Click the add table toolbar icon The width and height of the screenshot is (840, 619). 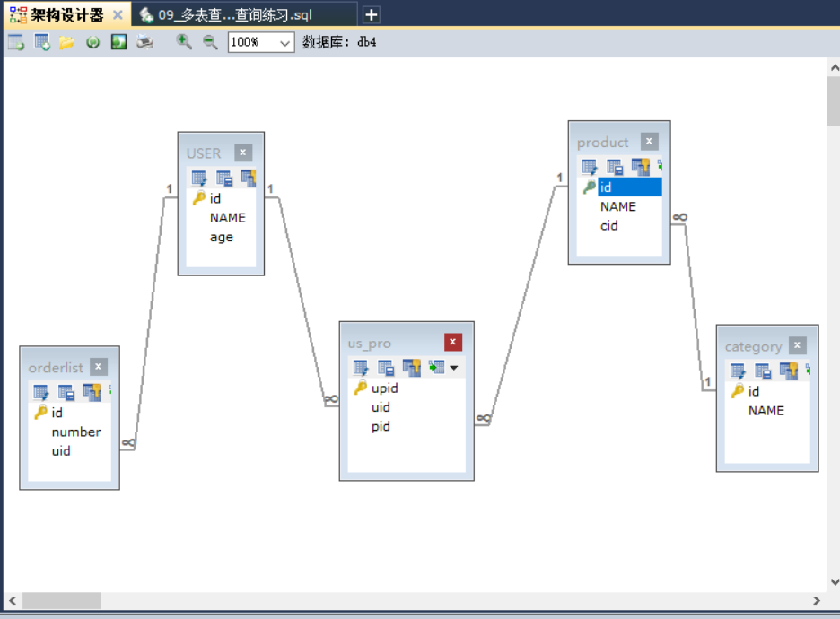point(41,42)
